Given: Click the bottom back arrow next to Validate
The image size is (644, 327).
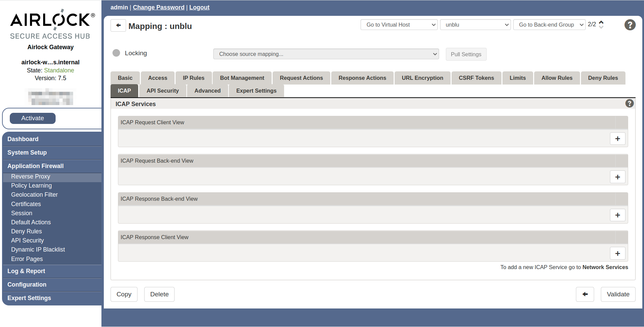Looking at the screenshot, I should (585, 294).
